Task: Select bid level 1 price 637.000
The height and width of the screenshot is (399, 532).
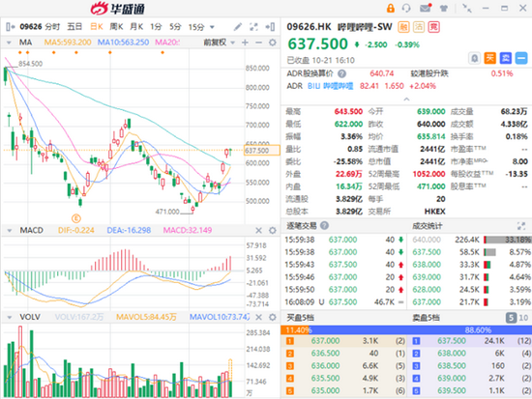Action: coord(325,341)
